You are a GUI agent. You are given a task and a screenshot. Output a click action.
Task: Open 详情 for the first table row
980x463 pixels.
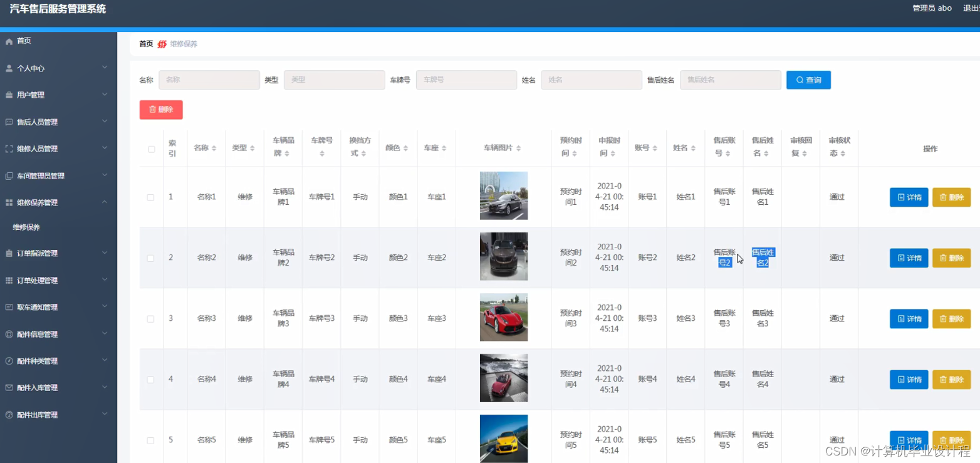pos(909,197)
